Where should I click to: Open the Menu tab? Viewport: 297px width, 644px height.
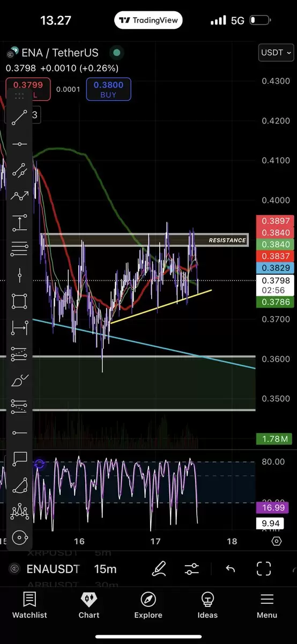coord(266,606)
